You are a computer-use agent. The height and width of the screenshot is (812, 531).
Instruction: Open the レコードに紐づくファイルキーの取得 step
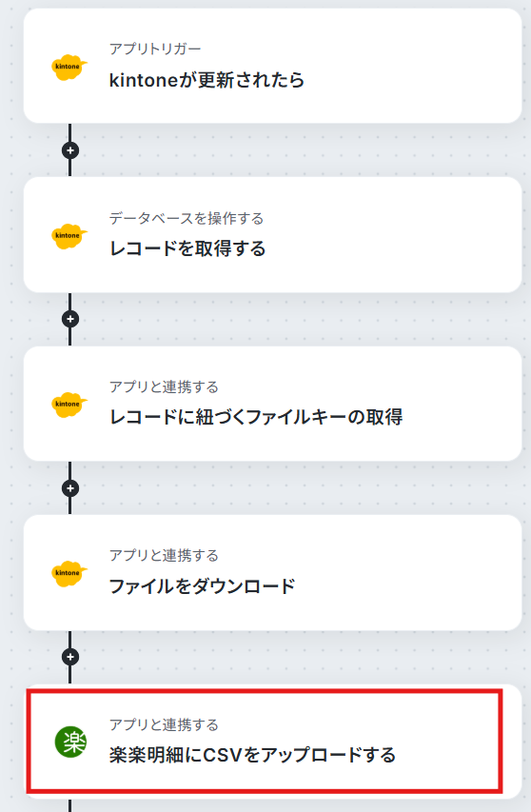(273, 404)
